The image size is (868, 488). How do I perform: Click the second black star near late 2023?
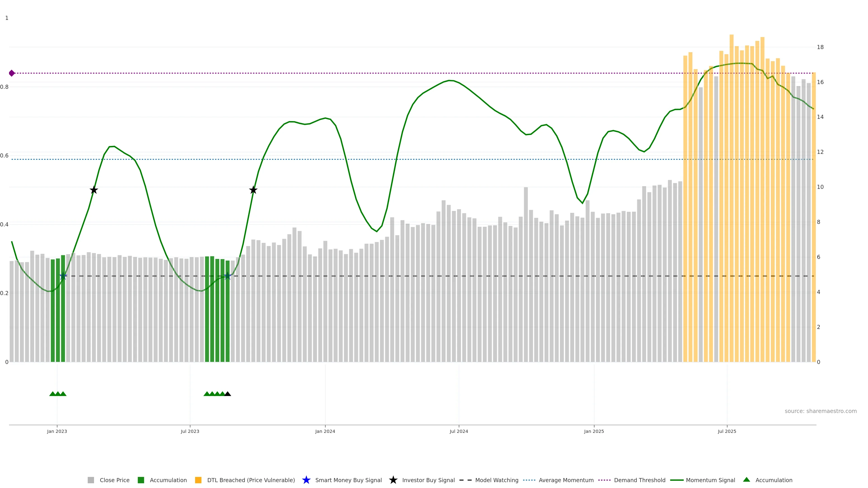[x=253, y=190]
